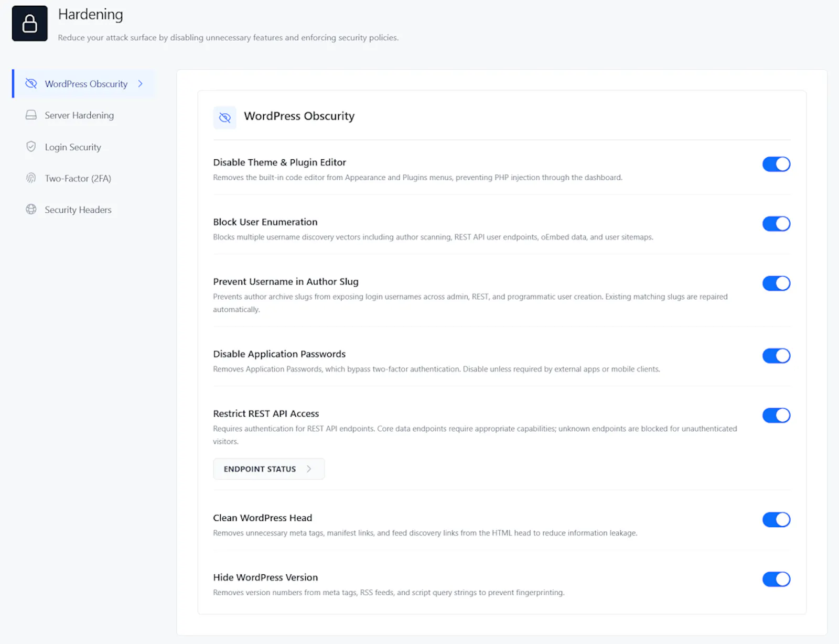839x644 pixels.
Task: Expand the Endpoint Status chevron arrow
Action: 309,469
